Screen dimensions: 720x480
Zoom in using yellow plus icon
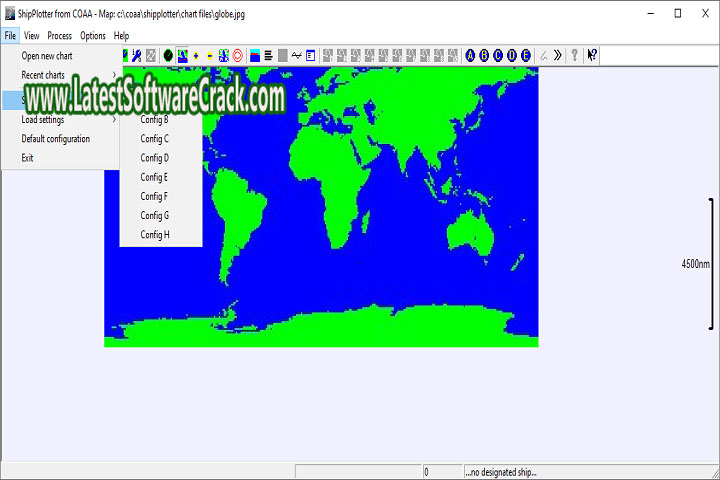(196, 56)
